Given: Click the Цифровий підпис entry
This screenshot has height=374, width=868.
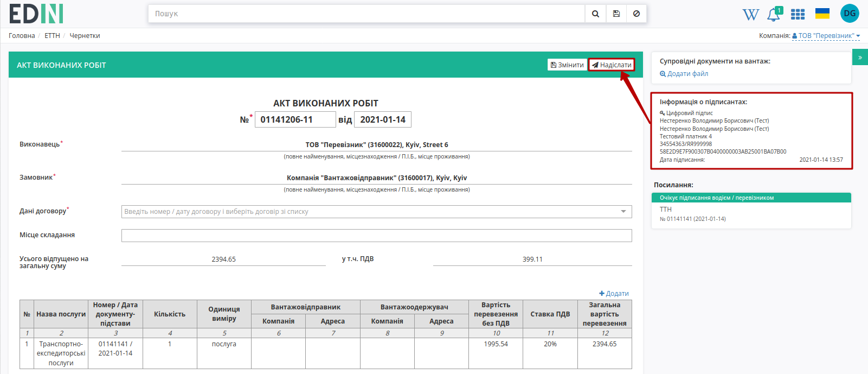Looking at the screenshot, I should coord(686,113).
